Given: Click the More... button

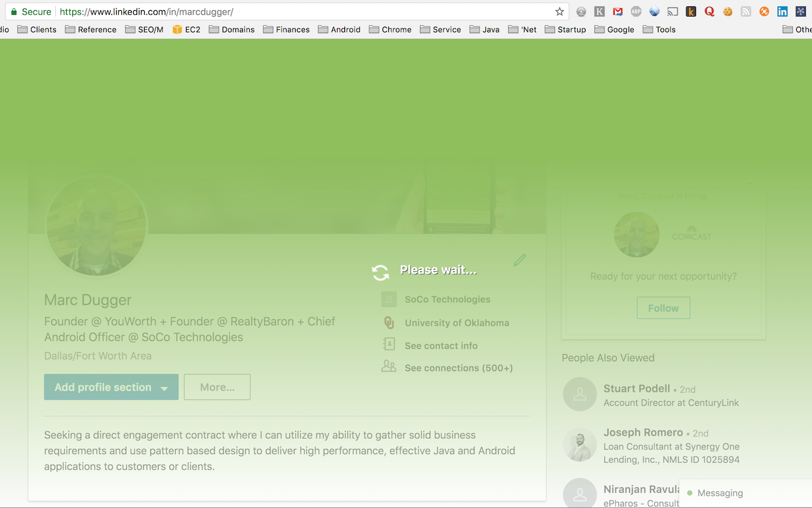Looking at the screenshot, I should (x=217, y=387).
